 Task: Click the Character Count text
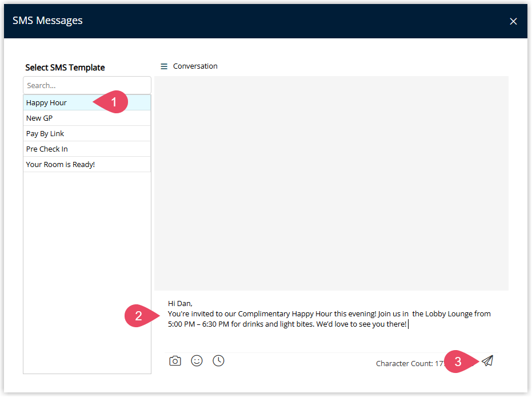click(410, 363)
